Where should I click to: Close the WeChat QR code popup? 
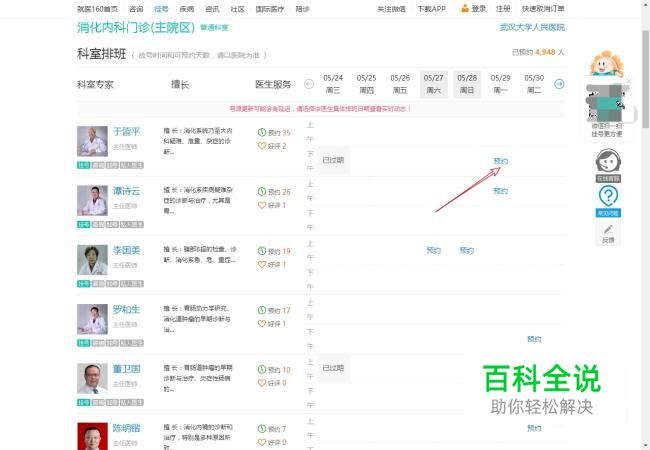629,81
